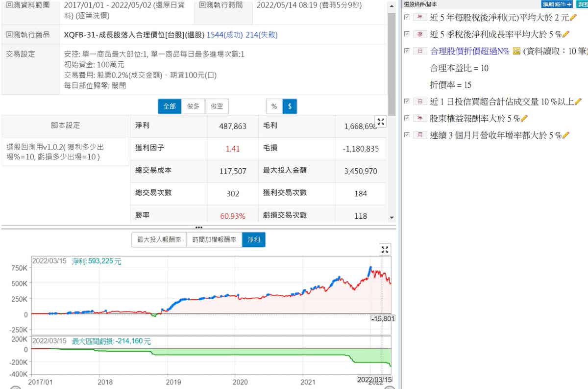
Task: Edit 股東權益報酬率大於5% with pencil icon
Action: 524,118
